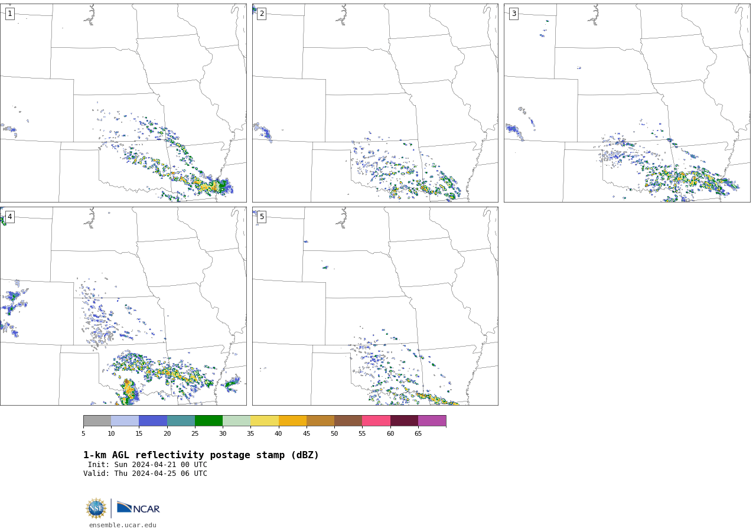Click the colorbar tick label 20
Image resolution: width=756 pixels, height=532 pixels.
click(x=167, y=434)
